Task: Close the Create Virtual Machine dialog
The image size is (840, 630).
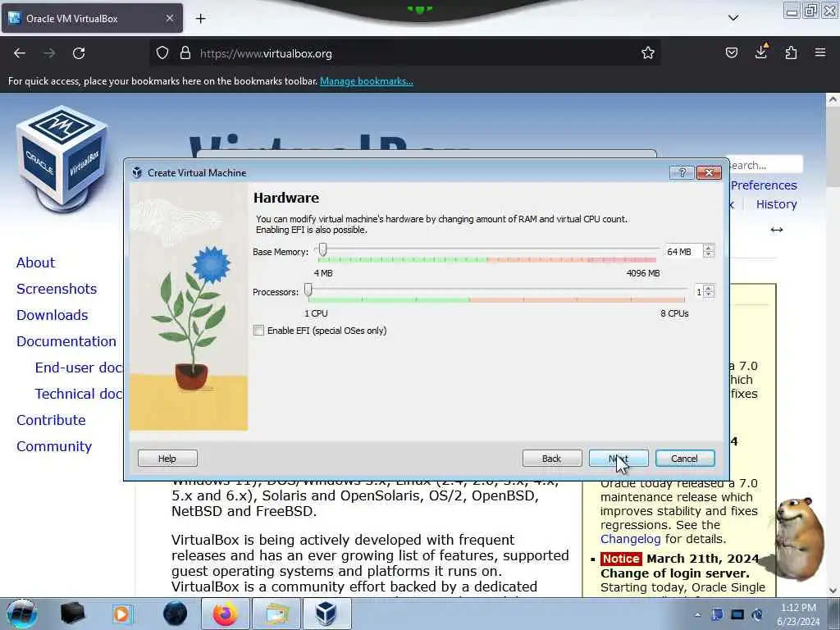Action: tap(709, 172)
